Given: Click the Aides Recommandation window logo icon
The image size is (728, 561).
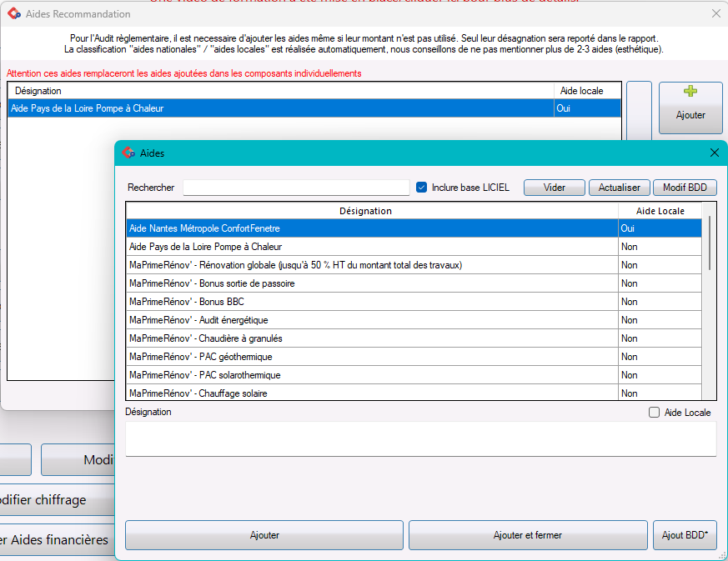Looking at the screenshot, I should [x=14, y=14].
